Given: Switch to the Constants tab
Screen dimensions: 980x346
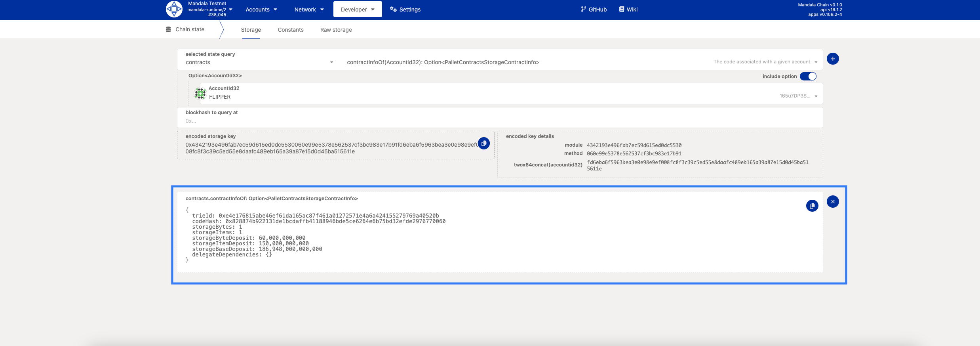Looking at the screenshot, I should 291,30.
